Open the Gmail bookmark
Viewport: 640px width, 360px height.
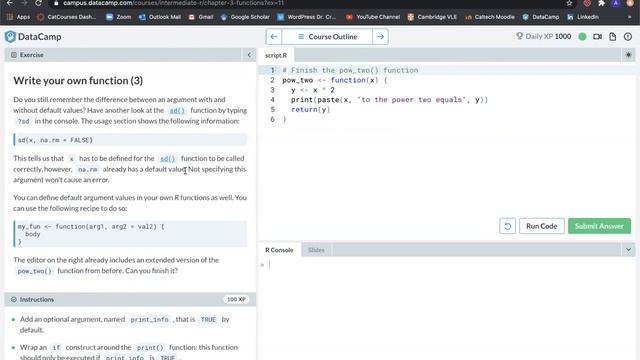point(201,17)
